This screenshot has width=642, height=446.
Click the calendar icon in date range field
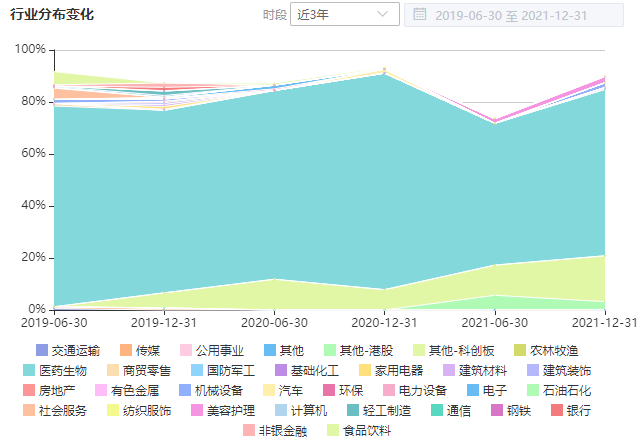coord(420,15)
